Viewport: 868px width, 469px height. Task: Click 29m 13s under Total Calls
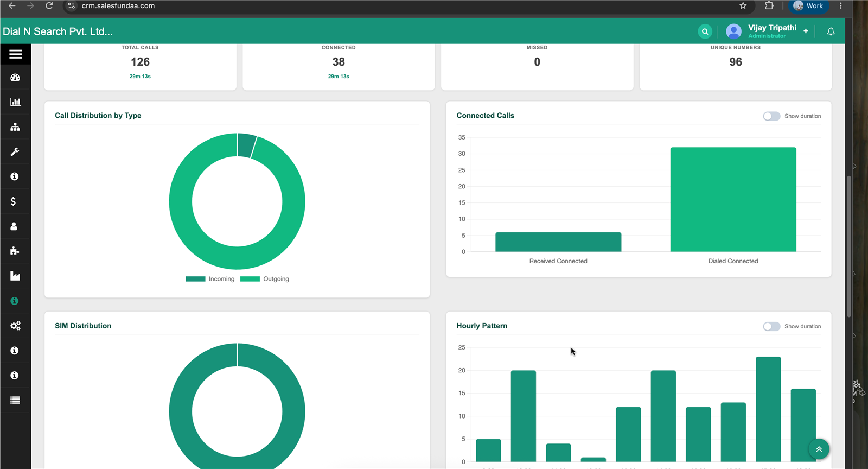(140, 77)
